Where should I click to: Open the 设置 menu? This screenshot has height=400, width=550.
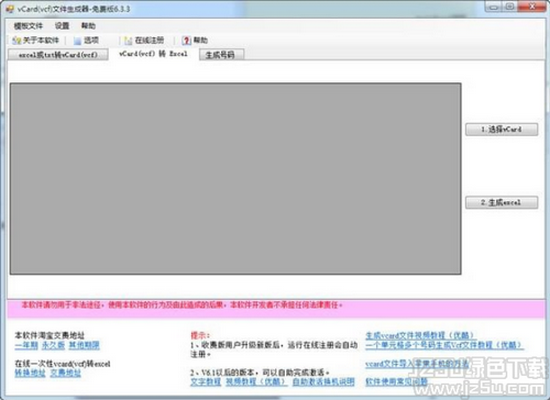click(62, 26)
